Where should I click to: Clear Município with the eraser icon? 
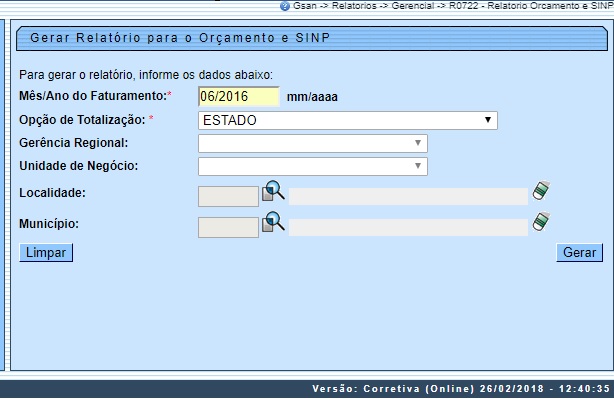coord(541,222)
